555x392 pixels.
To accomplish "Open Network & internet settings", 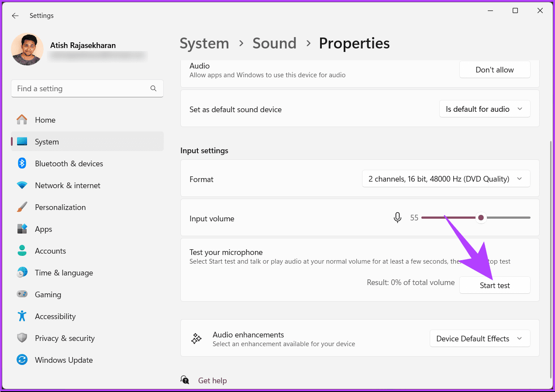I will pyautogui.click(x=67, y=185).
